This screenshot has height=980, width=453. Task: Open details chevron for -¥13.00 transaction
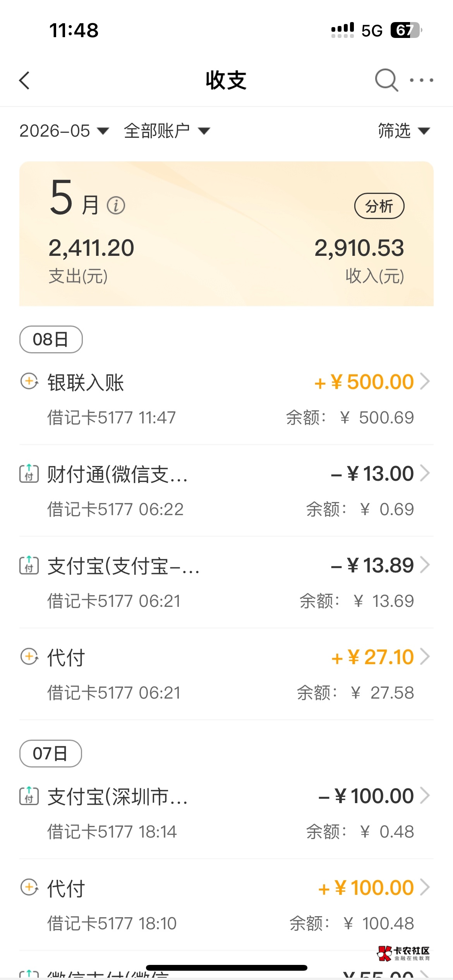(425, 473)
